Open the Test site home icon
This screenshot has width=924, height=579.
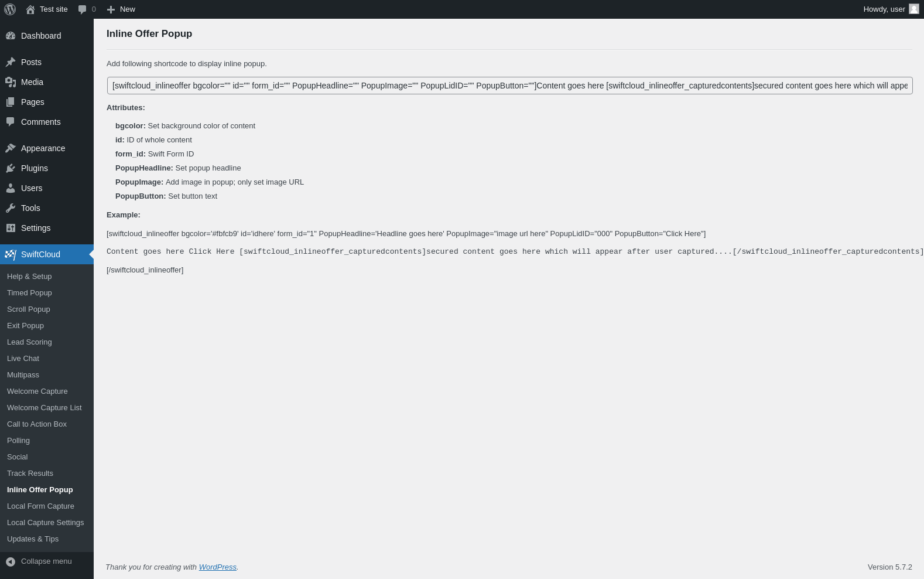pos(30,9)
